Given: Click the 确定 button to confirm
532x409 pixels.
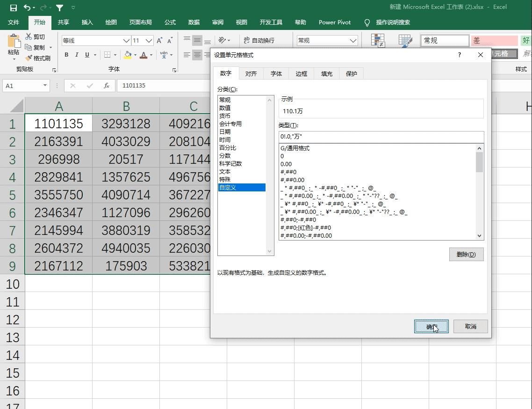Looking at the screenshot, I should tap(431, 327).
